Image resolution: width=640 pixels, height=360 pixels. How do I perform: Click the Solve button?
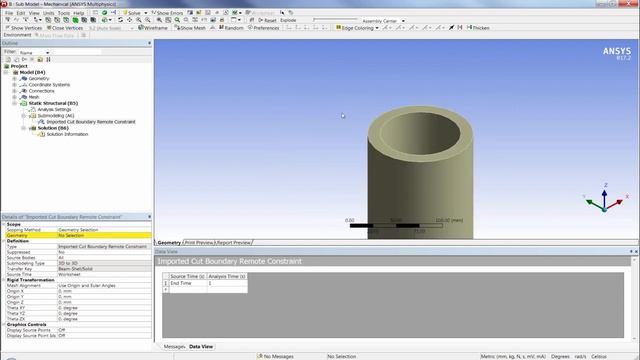[x=131, y=13]
